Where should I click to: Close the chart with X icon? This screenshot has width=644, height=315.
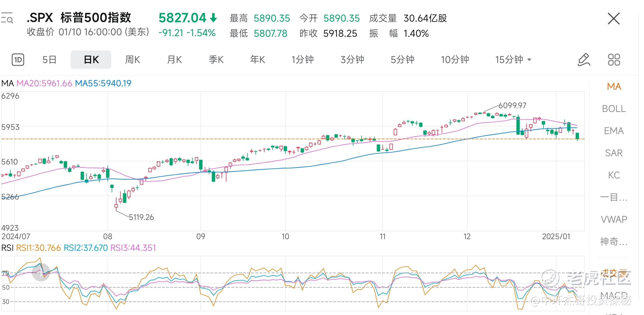613,19
